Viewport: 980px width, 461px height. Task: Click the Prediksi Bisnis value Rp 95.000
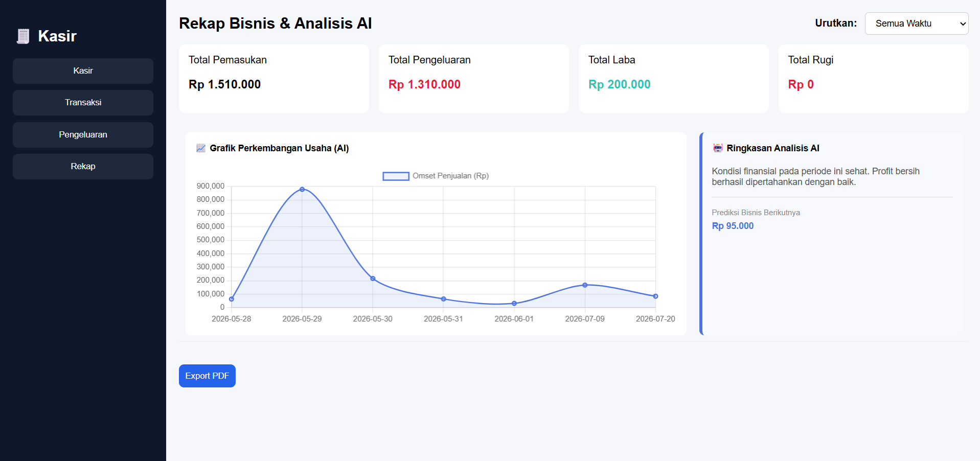tap(733, 226)
